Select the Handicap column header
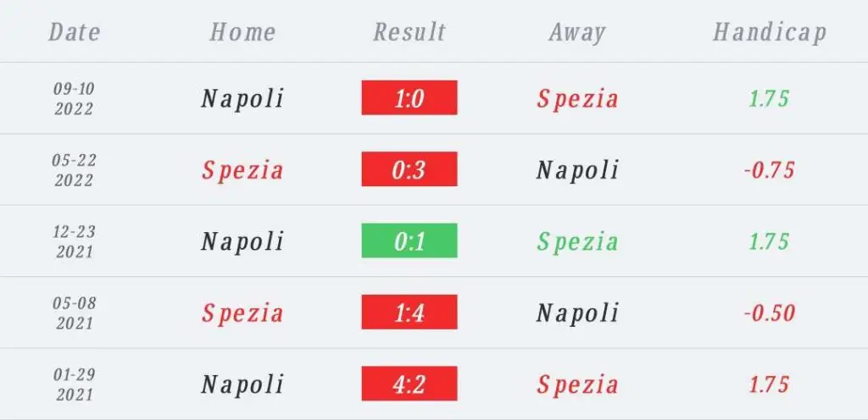This screenshot has height=420, width=868. 770,33
